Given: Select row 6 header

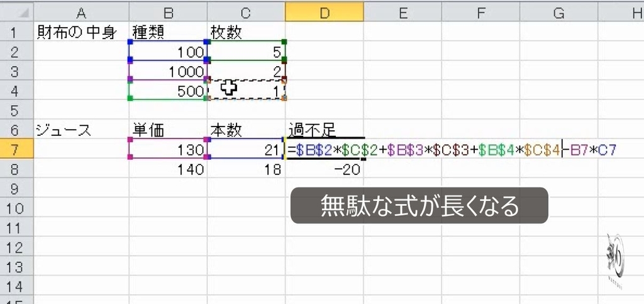Looking at the screenshot, I should click(16, 131).
